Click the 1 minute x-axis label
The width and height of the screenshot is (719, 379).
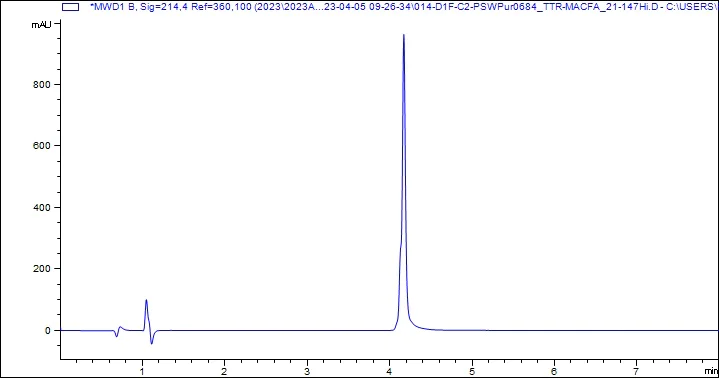142,371
